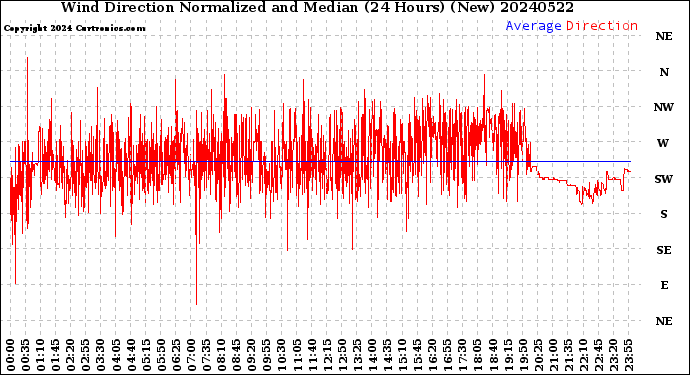Click the 'NW' direction axis label
Screen dimensions: 690x375
coord(664,107)
